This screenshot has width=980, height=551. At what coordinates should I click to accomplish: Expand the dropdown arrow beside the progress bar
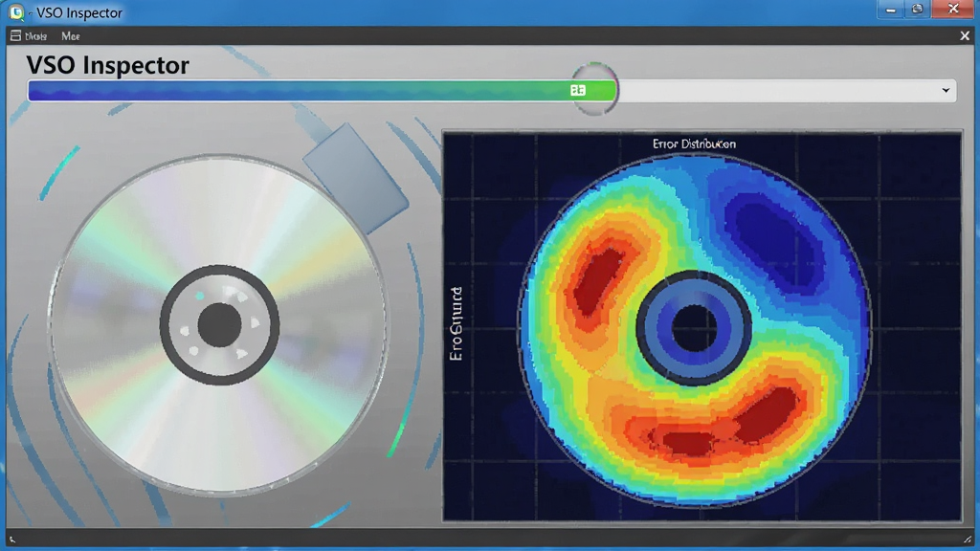946,91
